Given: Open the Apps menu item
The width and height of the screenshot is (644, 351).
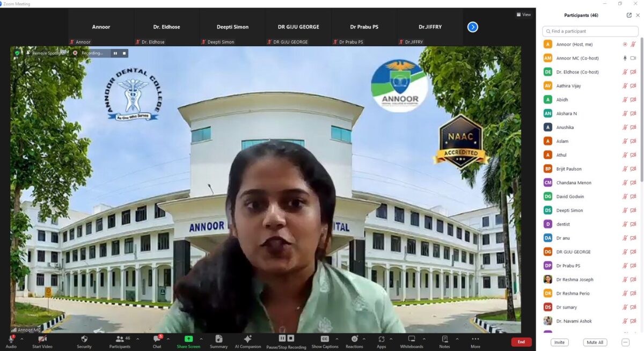Looking at the screenshot, I should pos(381,339).
